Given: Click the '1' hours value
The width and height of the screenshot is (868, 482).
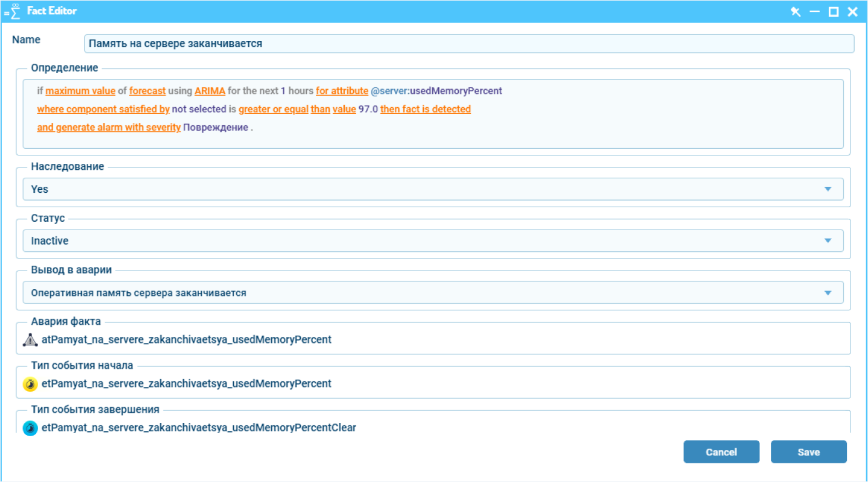Looking at the screenshot, I should (283, 91).
